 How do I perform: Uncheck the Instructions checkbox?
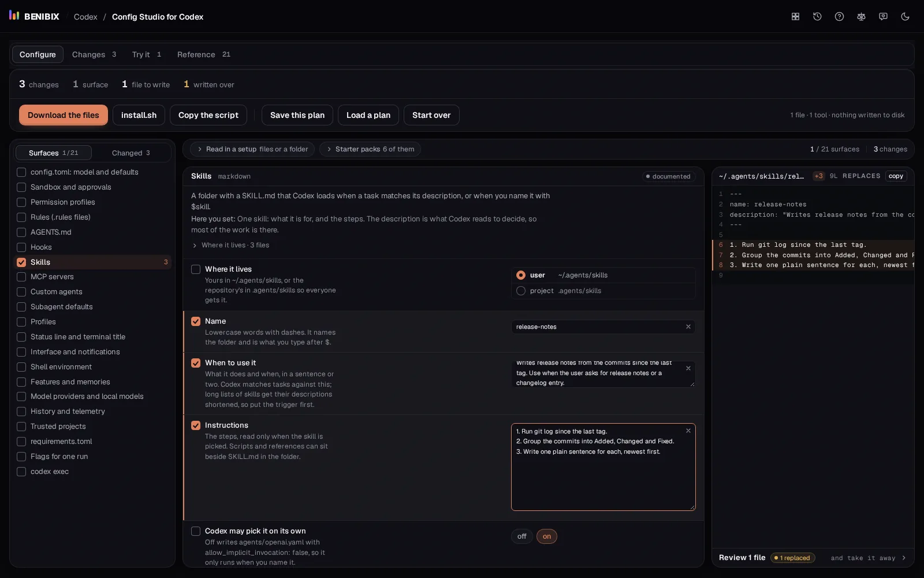(x=196, y=425)
